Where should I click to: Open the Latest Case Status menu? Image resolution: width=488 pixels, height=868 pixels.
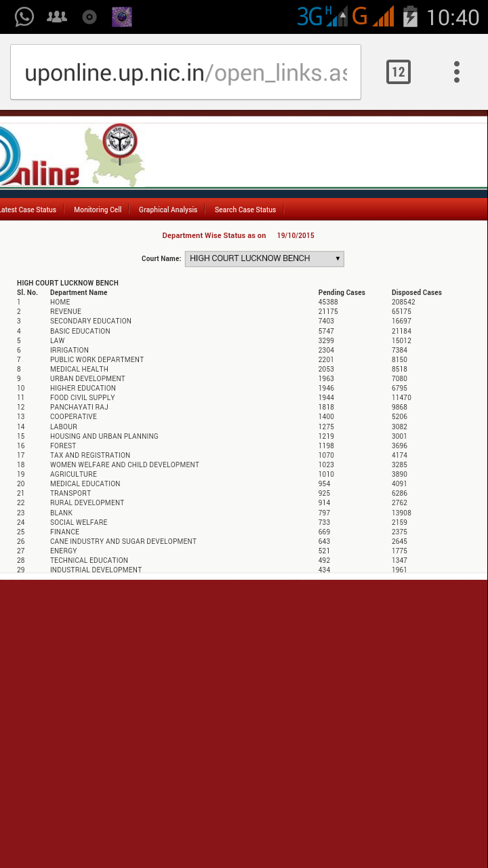28,210
